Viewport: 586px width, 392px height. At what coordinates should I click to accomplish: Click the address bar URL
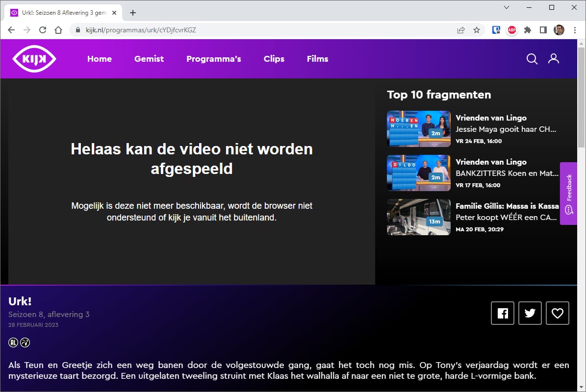coord(141,30)
